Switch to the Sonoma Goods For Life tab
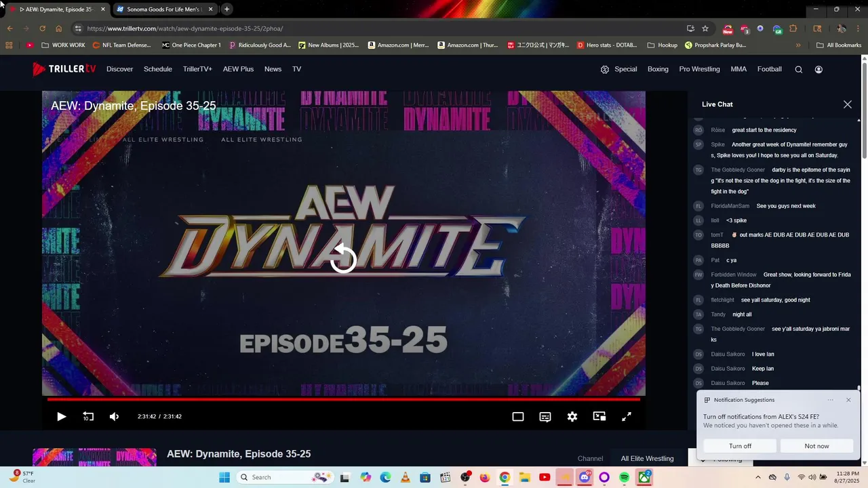Image resolution: width=868 pixels, height=488 pixels. tap(165, 9)
